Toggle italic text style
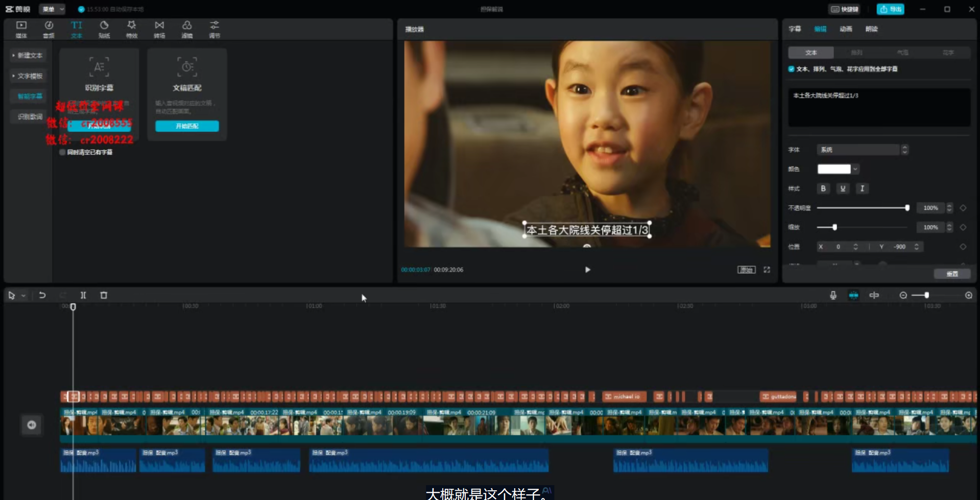Image resolution: width=980 pixels, height=500 pixels. click(862, 188)
